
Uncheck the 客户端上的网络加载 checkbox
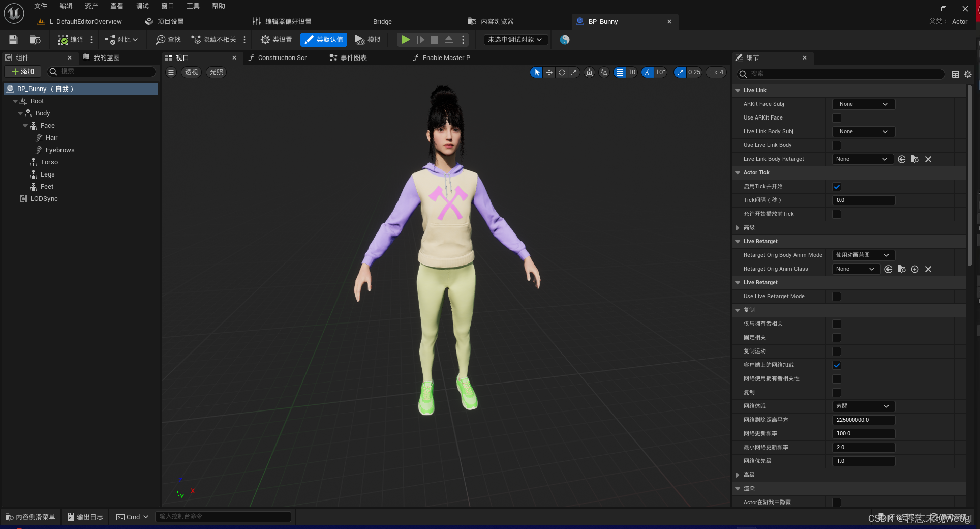(x=837, y=365)
